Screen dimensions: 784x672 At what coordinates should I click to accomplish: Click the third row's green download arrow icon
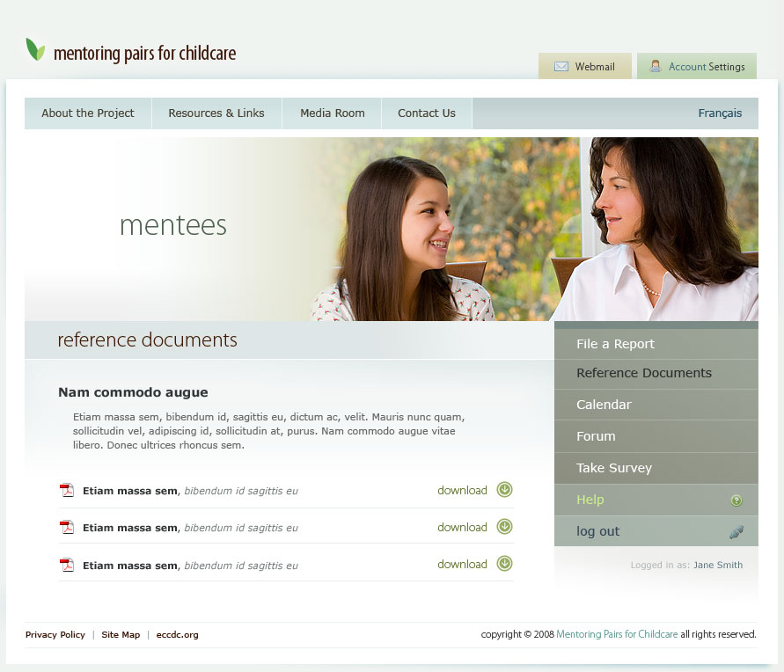pyautogui.click(x=504, y=564)
